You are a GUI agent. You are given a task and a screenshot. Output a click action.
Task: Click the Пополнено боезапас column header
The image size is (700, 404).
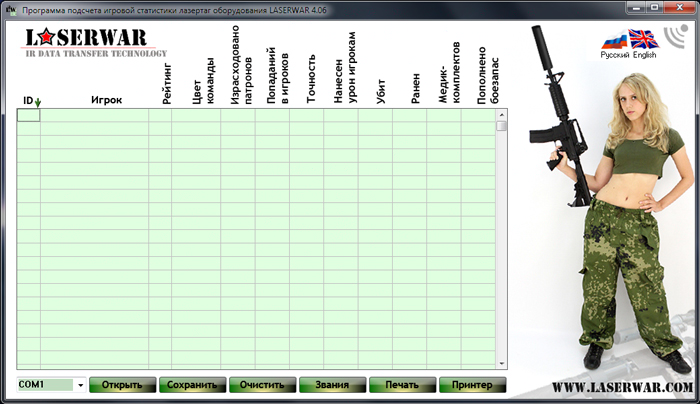tap(488, 75)
